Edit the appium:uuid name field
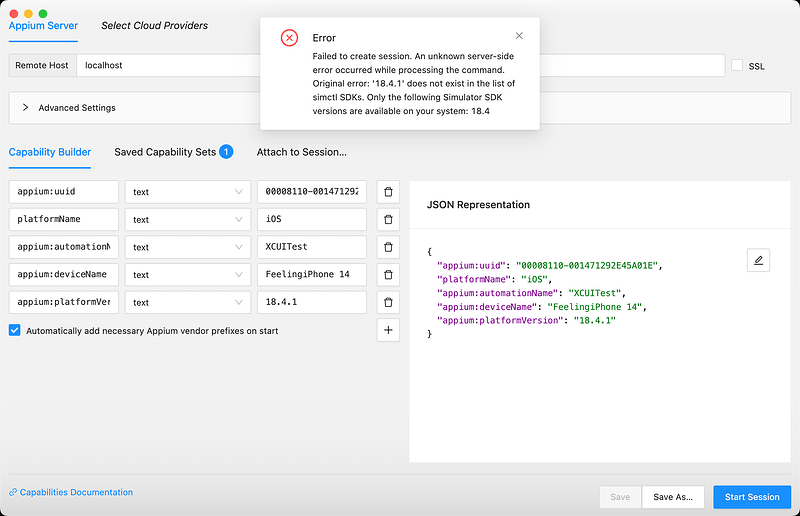 coord(64,192)
